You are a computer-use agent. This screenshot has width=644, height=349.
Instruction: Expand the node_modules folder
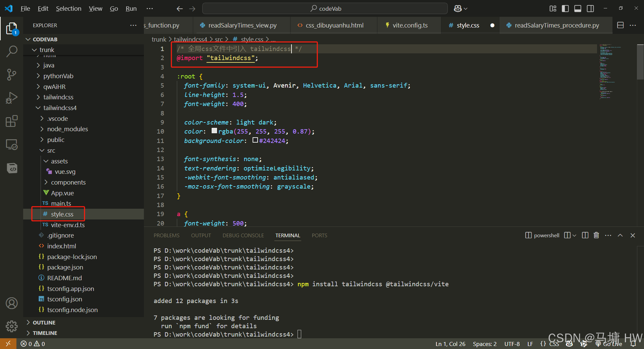67,129
